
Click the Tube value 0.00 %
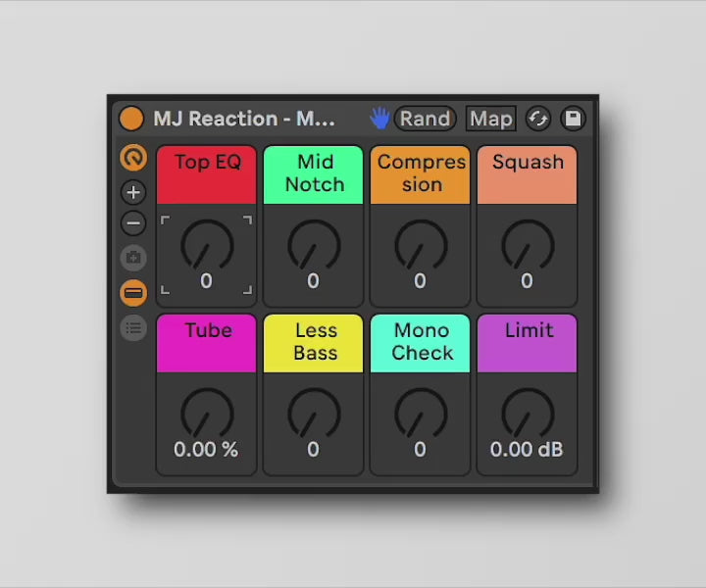[206, 450]
